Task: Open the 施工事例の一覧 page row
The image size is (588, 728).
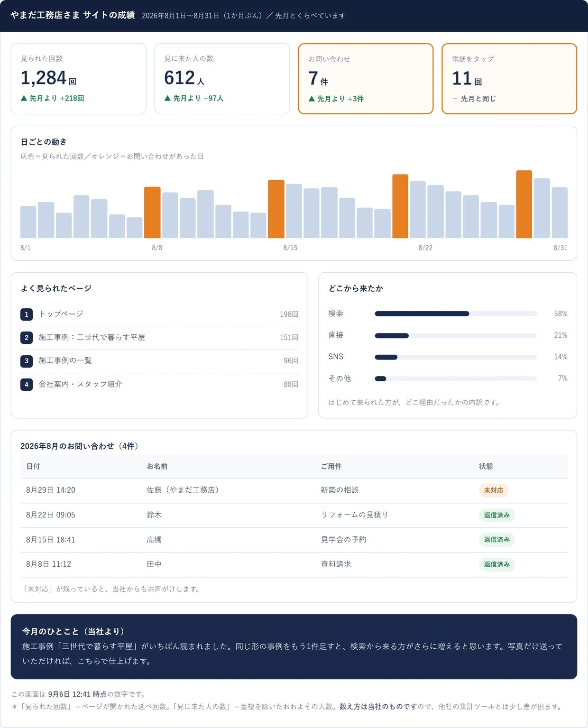Action: [x=159, y=361]
